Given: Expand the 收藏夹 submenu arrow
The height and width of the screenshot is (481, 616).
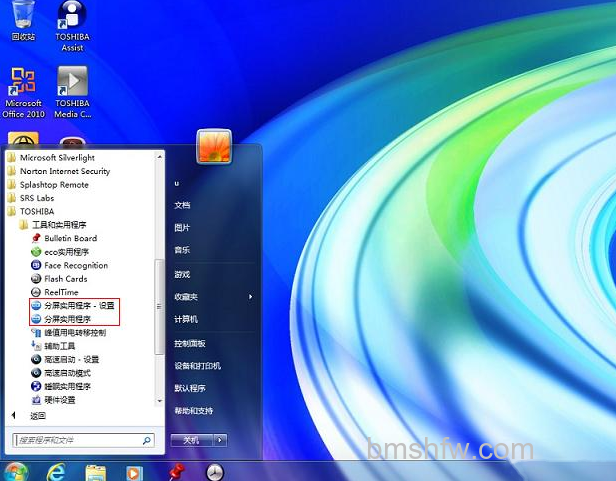Looking at the screenshot, I should pos(250,297).
